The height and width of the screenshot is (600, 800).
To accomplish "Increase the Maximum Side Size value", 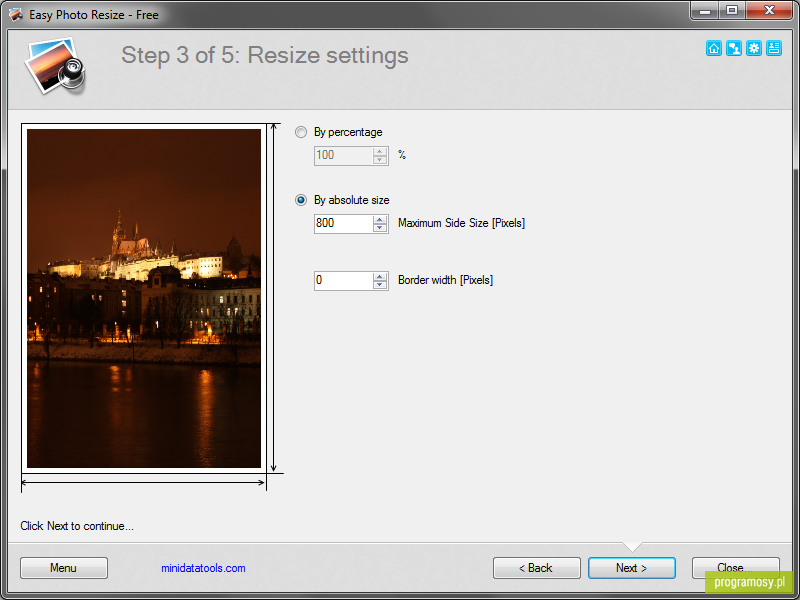I will (380, 219).
